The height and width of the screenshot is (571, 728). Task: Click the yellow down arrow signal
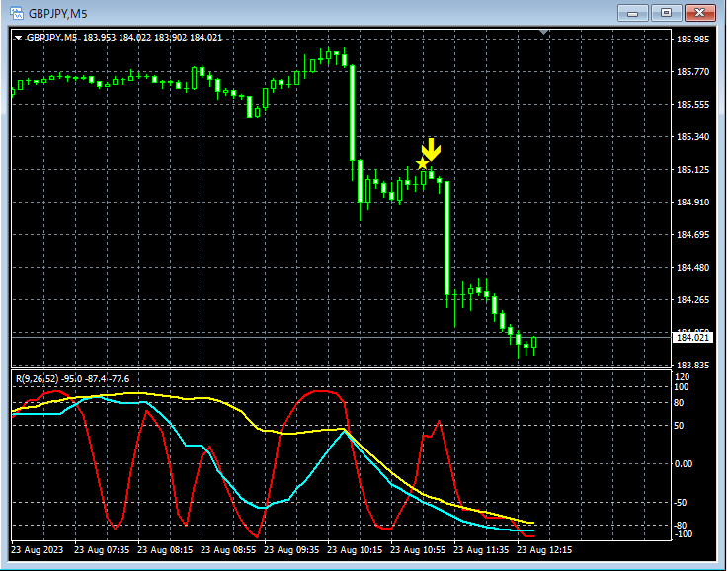tap(431, 149)
